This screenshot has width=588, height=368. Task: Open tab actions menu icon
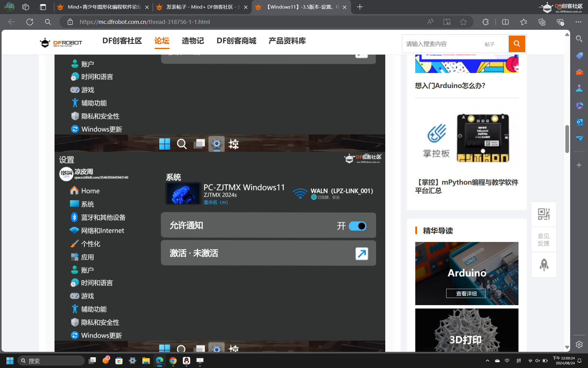click(x=43, y=7)
